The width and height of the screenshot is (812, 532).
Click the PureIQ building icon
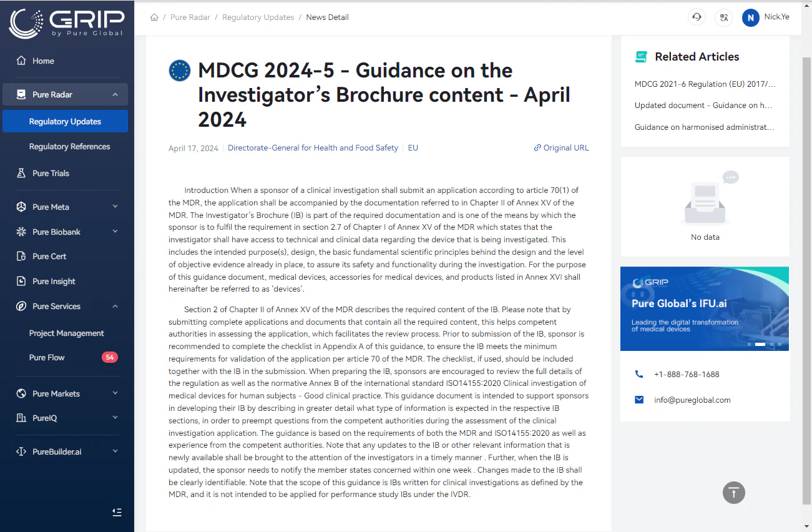(21, 418)
